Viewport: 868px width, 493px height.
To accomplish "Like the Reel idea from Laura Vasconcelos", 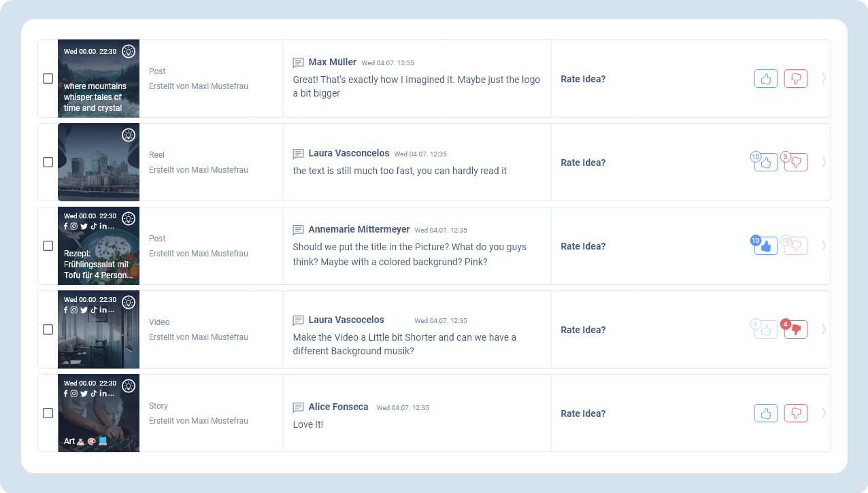I will (x=766, y=163).
